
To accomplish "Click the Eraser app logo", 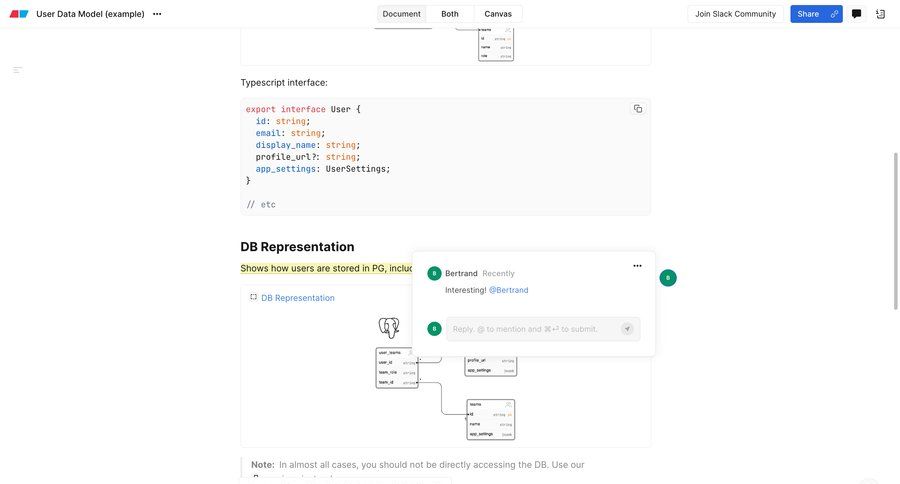I will click(19, 14).
